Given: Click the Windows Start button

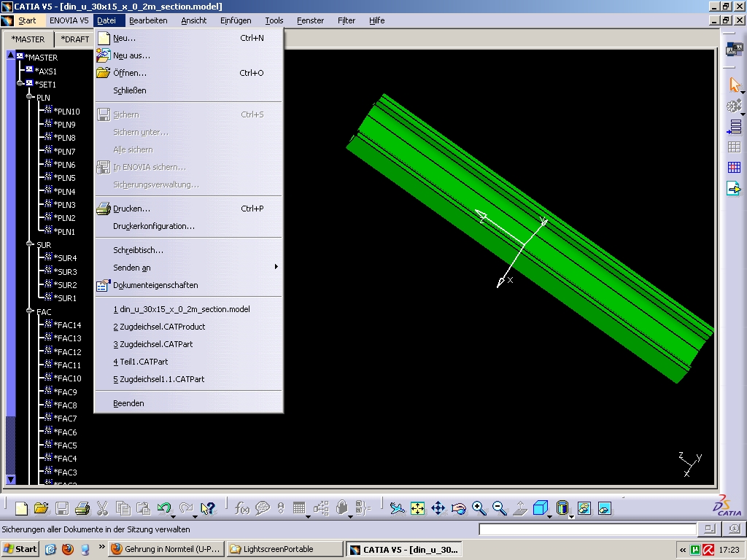Looking at the screenshot, I should click(20, 549).
